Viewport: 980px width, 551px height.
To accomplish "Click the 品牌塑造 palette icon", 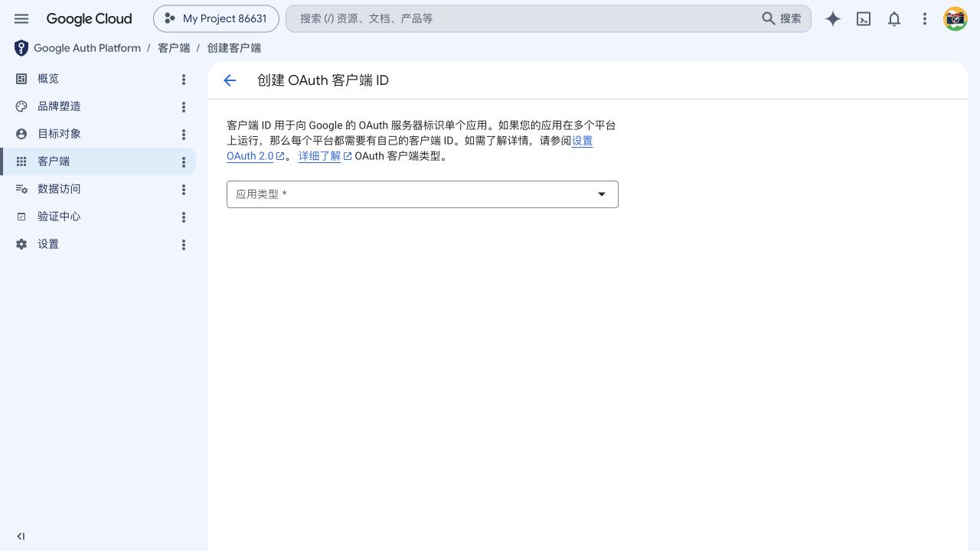I will point(21,106).
